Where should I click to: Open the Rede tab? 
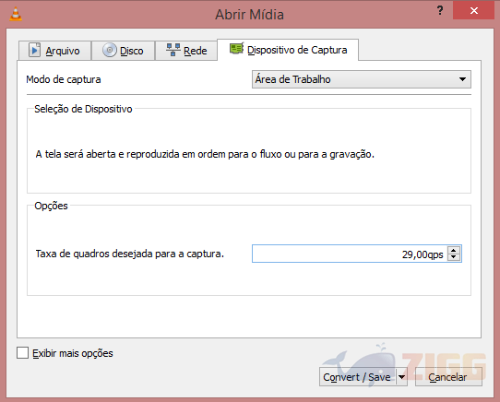(x=186, y=51)
